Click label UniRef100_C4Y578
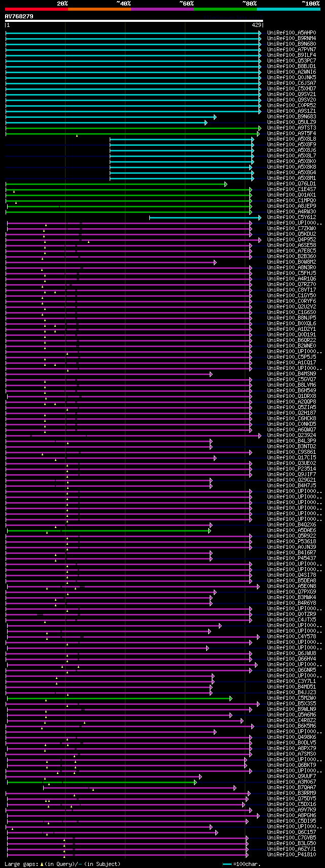 pos(291,637)
